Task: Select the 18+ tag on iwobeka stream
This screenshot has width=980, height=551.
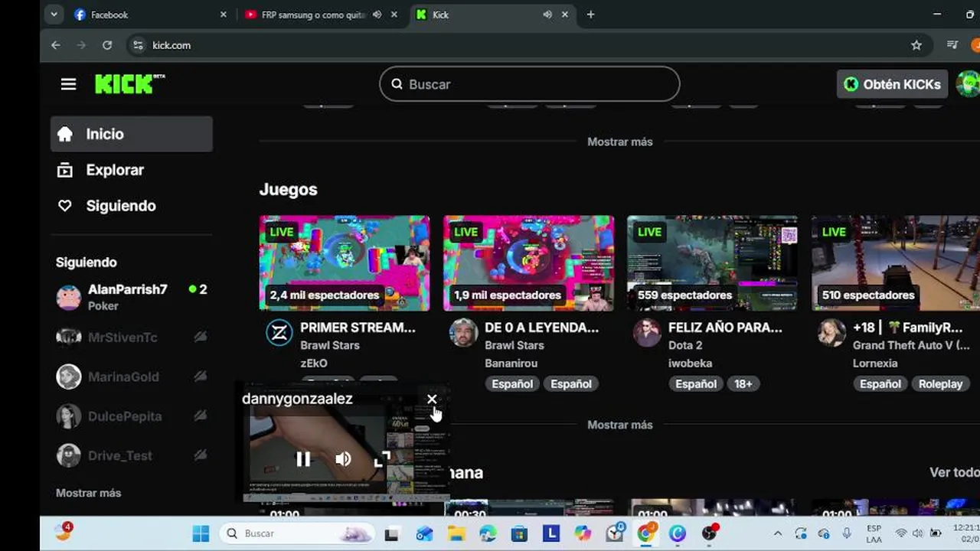Action: (x=743, y=384)
